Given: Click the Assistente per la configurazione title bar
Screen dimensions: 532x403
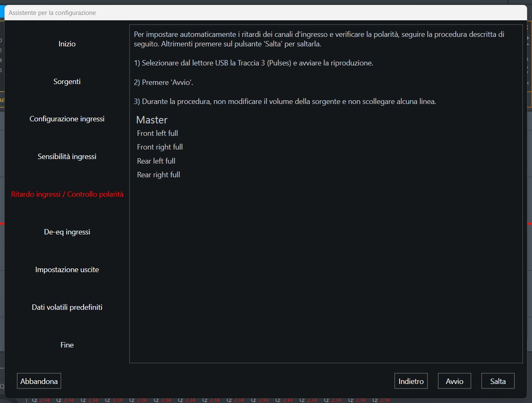Looking at the screenshot, I should (x=265, y=13).
